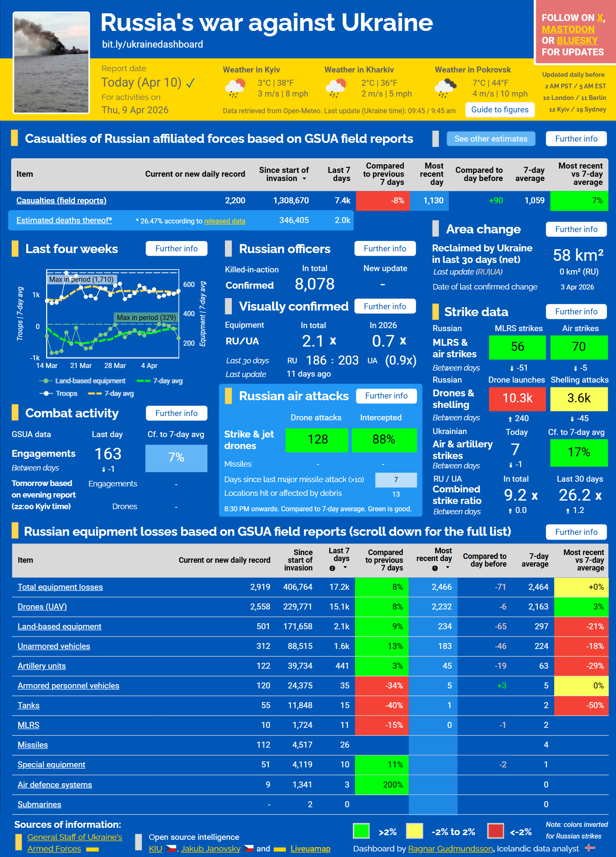Click the Kyiv weather cloud icon
The width and height of the screenshot is (616, 857).
234,88
